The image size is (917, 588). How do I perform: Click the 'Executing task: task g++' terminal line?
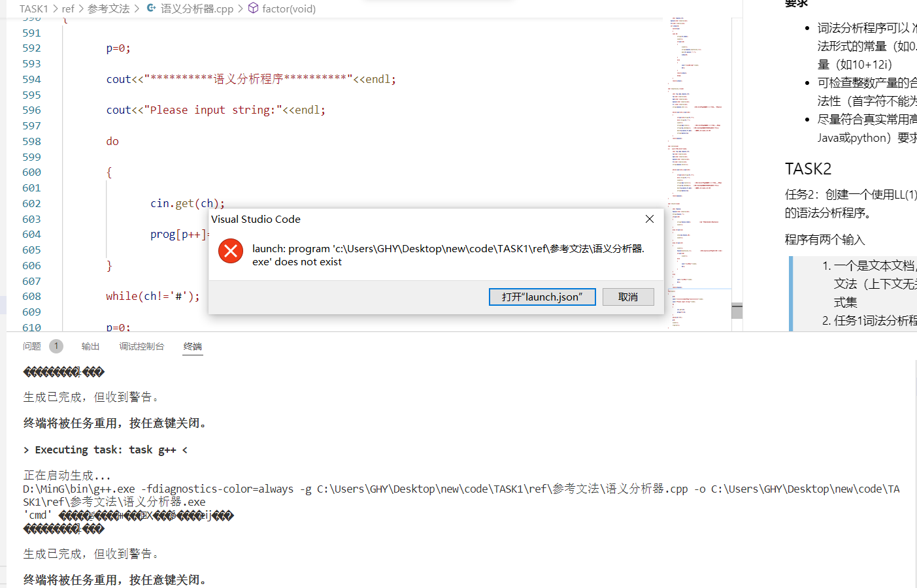(x=105, y=449)
